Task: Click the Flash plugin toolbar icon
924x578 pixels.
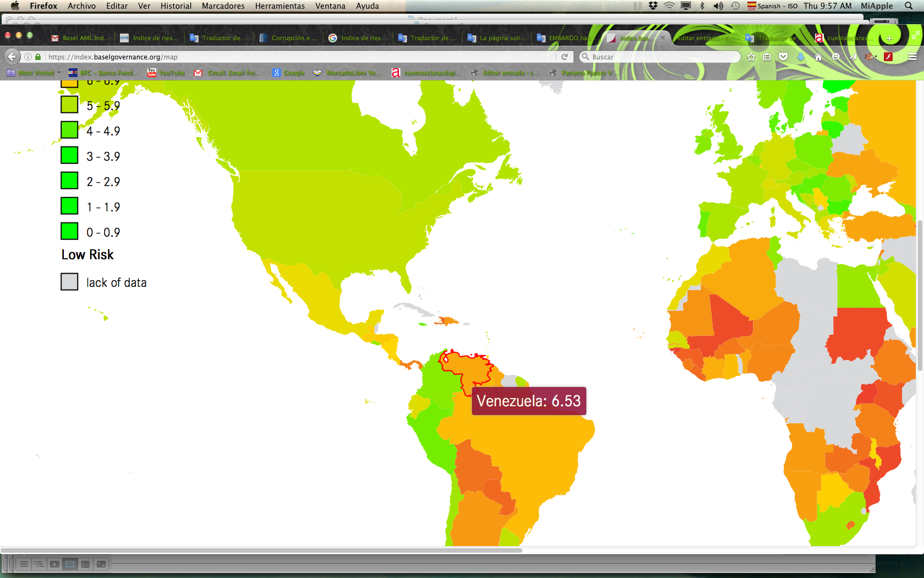Action: coord(888,57)
